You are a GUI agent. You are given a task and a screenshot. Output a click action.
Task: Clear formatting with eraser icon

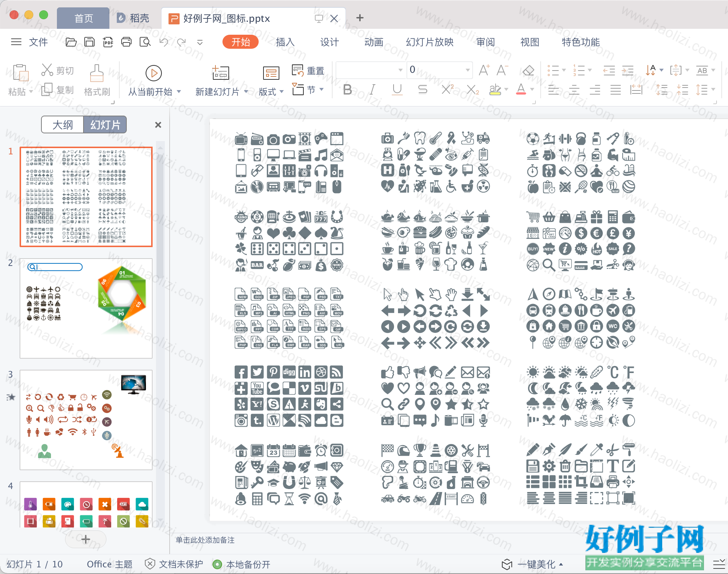point(528,70)
